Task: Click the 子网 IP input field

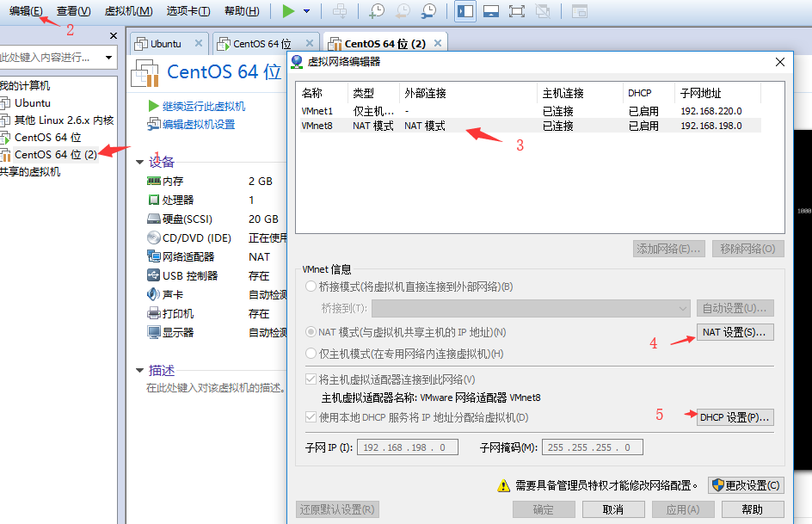Action: [408, 447]
